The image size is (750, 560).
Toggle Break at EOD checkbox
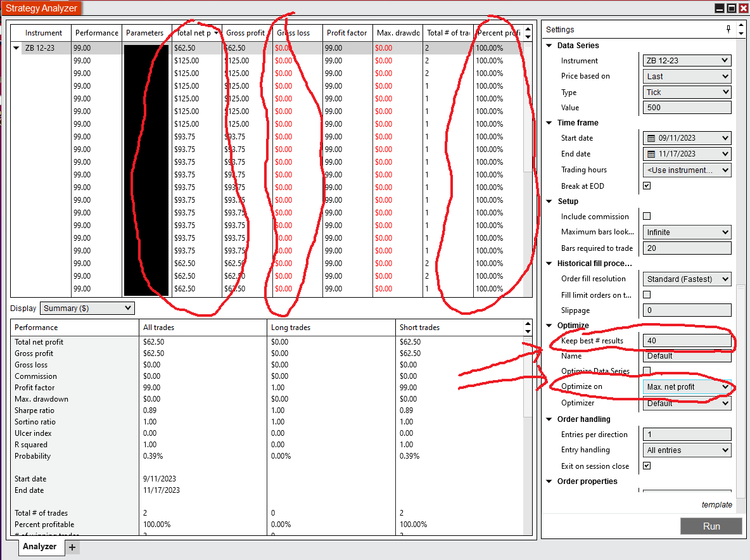click(647, 186)
